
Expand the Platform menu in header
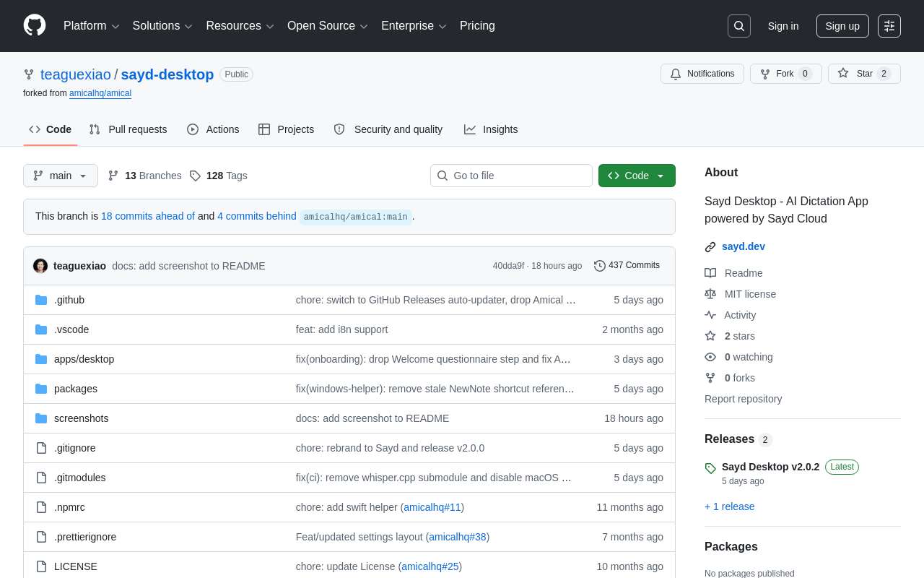(91, 26)
